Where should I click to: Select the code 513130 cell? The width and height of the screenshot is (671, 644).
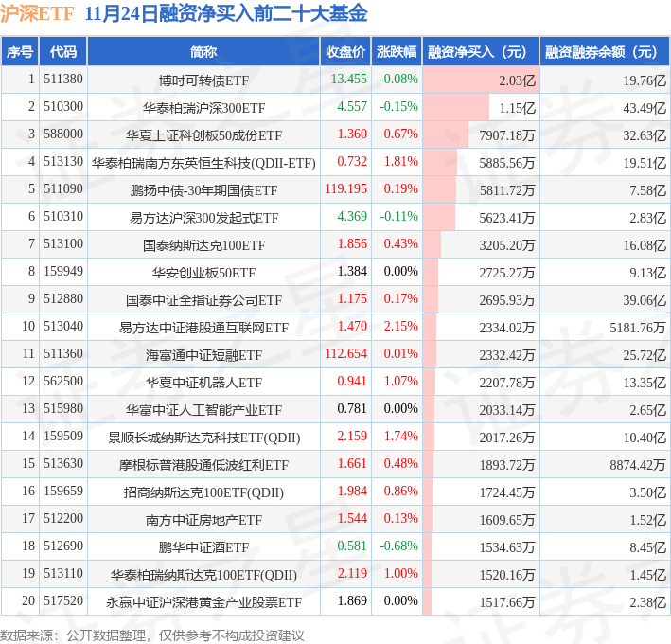pos(63,161)
